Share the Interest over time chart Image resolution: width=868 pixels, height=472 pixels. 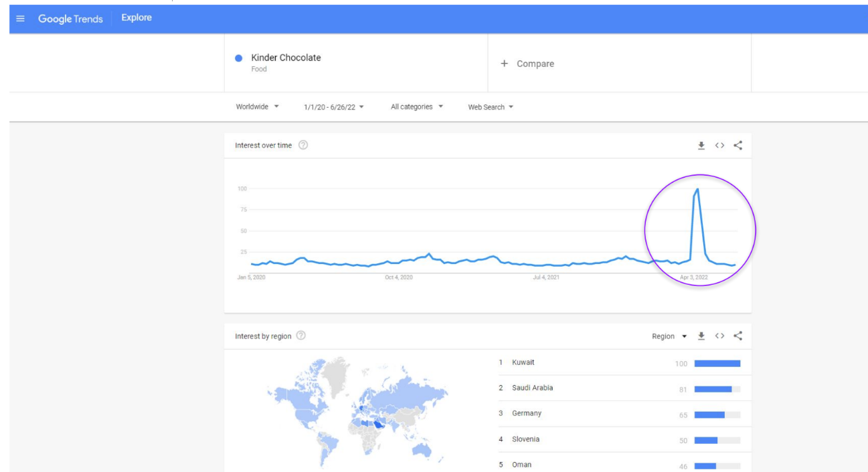pyautogui.click(x=737, y=145)
